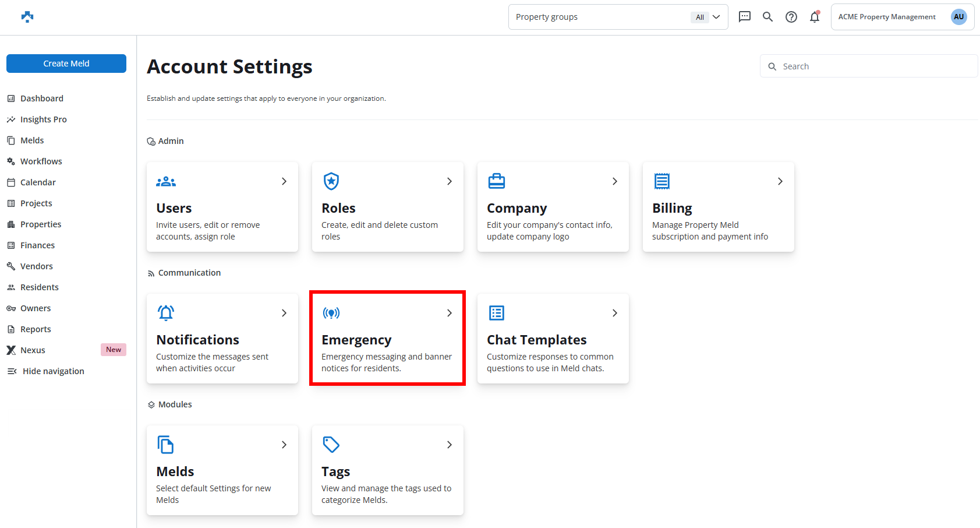980x528 pixels.
Task: Open Users card chevron arrow
Action: pyautogui.click(x=284, y=181)
